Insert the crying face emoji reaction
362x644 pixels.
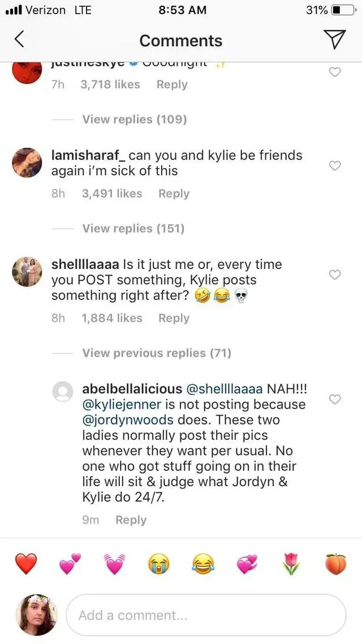click(159, 564)
